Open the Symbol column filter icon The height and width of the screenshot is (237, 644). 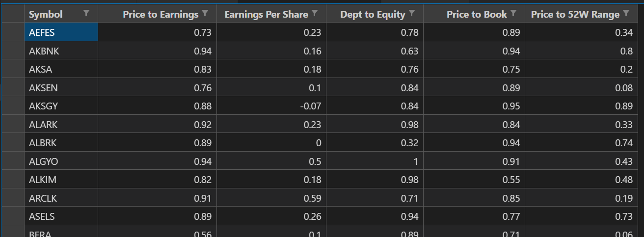(86, 13)
